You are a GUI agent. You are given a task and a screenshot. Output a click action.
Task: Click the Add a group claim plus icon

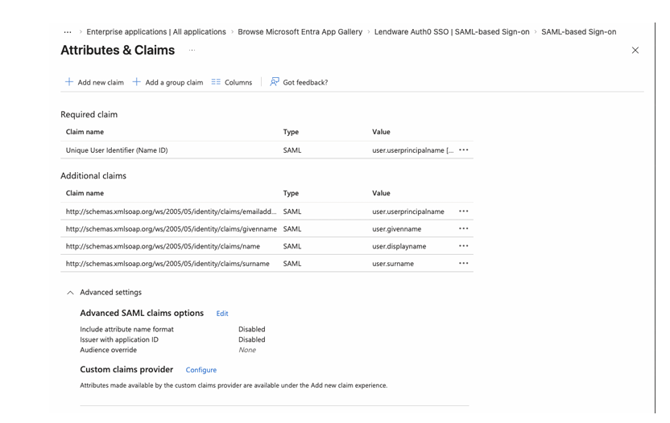click(137, 82)
